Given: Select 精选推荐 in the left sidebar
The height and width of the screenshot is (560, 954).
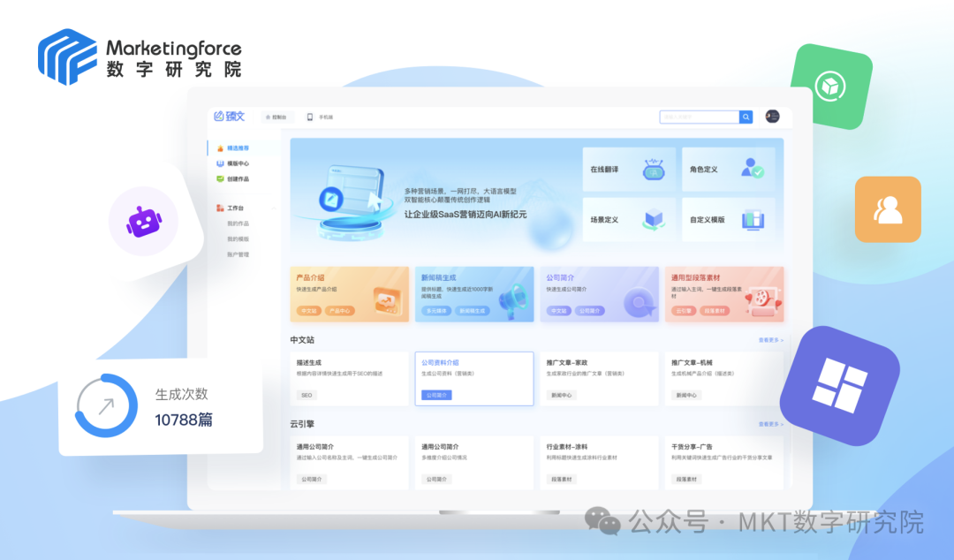Looking at the screenshot, I should click(238, 148).
